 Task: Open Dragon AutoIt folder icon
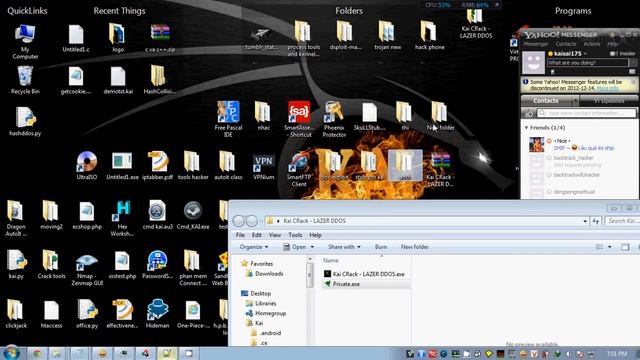coord(16,218)
